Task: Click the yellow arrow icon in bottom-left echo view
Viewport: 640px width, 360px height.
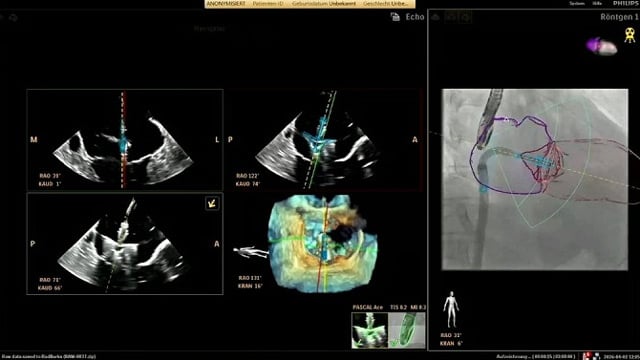Action: coord(212,203)
